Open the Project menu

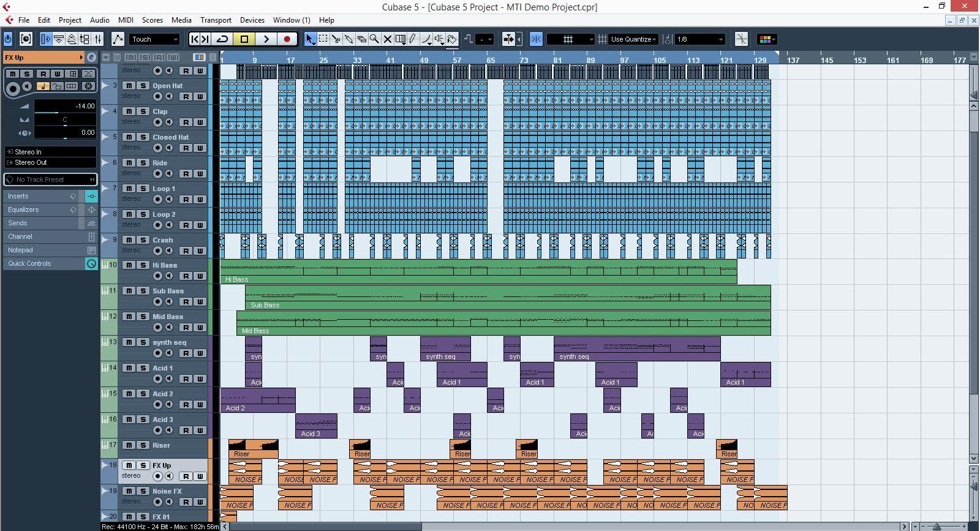(70, 20)
